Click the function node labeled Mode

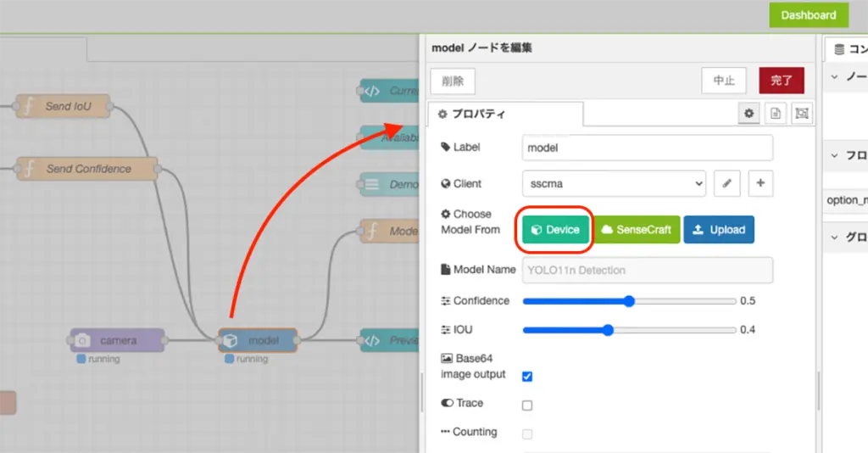(x=390, y=231)
